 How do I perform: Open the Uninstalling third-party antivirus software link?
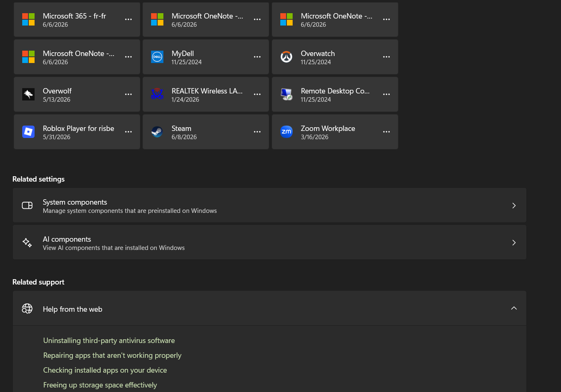[109, 341]
